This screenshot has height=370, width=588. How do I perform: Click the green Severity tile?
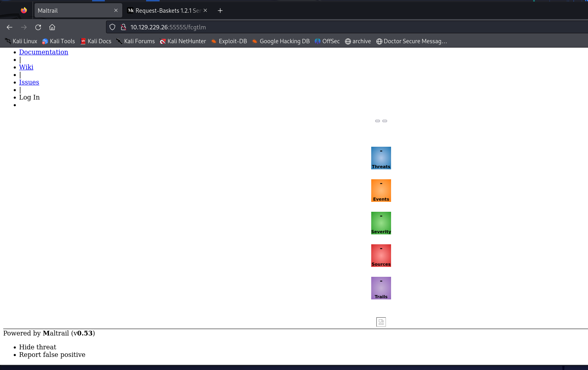(x=381, y=223)
